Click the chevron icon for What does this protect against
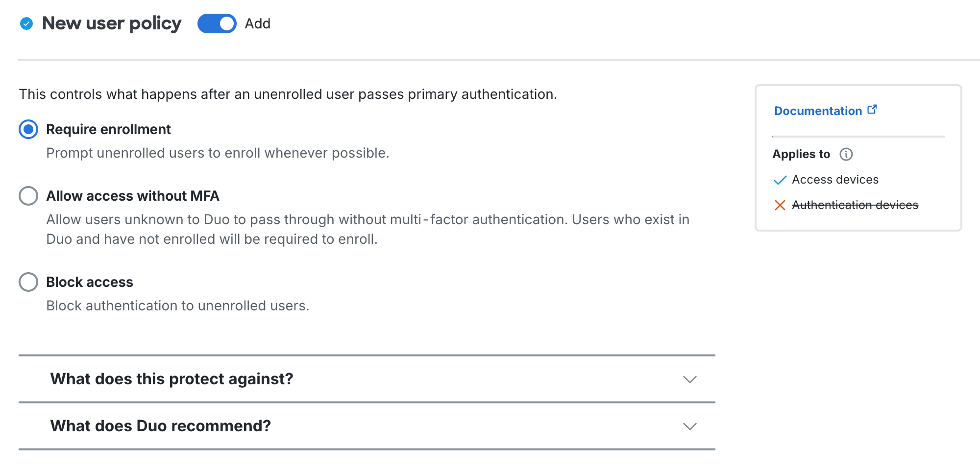 690,378
